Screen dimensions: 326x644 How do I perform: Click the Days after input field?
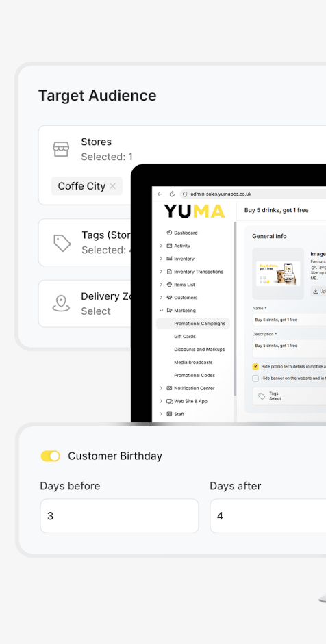pyautogui.click(x=268, y=516)
